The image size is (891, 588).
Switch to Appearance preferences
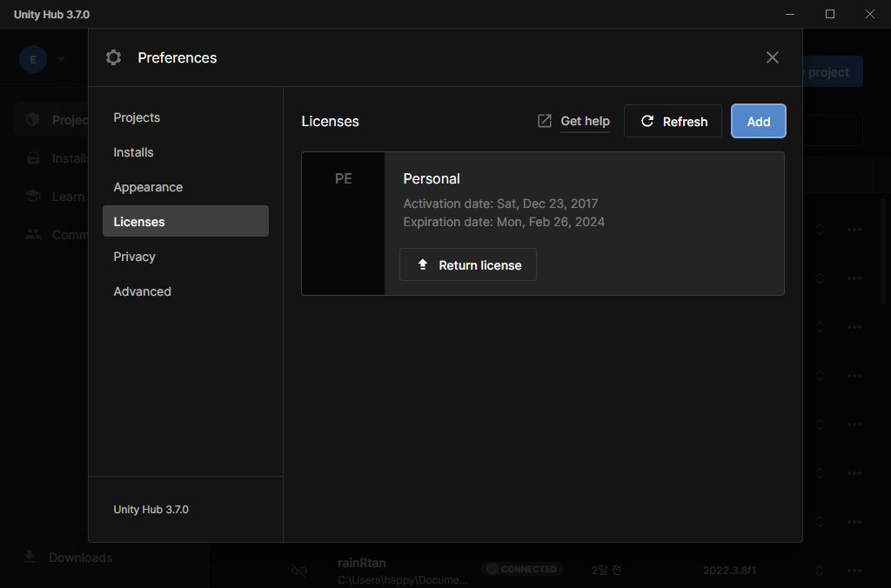tap(148, 187)
